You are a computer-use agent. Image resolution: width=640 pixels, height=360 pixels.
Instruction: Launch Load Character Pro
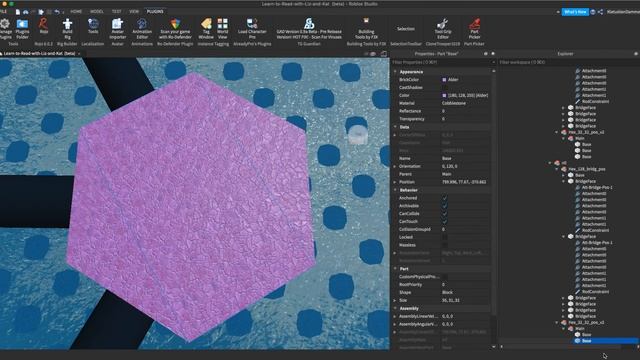pos(252,29)
